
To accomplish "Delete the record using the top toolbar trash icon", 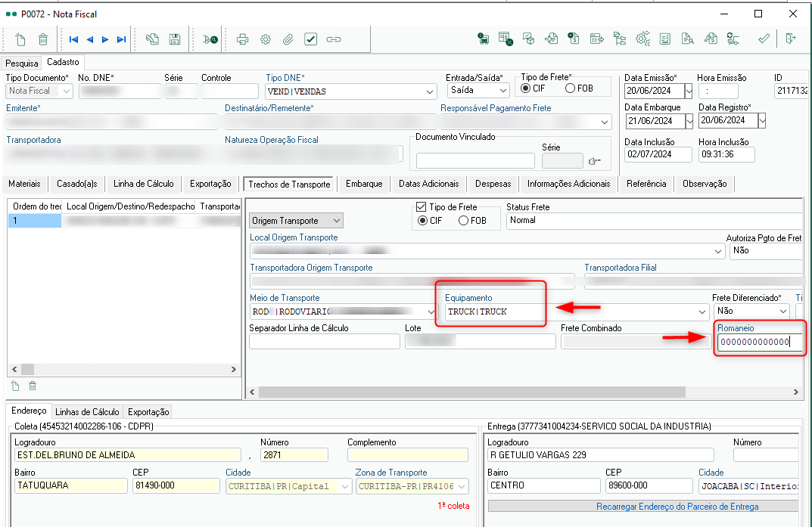I will 43,39.
